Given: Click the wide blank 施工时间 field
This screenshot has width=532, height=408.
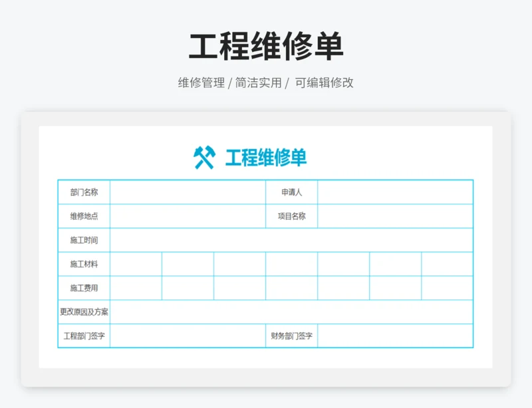Looking at the screenshot, I should [291, 240].
